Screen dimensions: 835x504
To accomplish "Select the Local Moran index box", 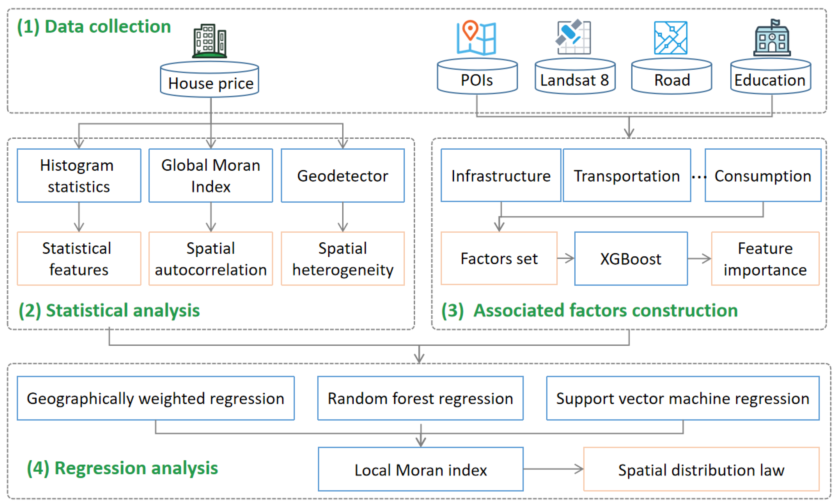I will click(x=421, y=469).
